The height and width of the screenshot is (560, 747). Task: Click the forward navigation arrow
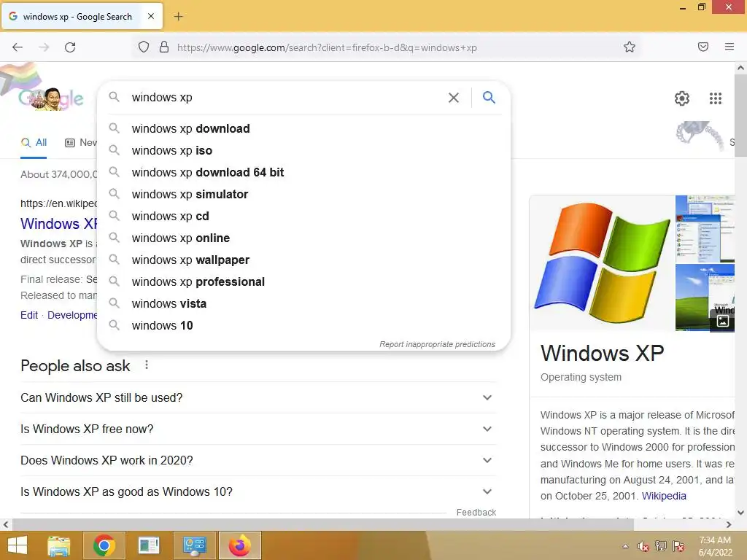(x=44, y=47)
